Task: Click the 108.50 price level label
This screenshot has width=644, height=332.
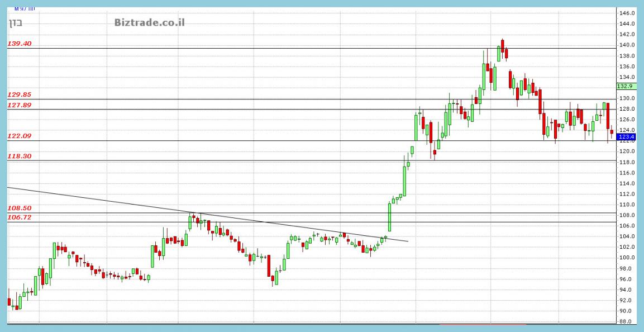Action: [20, 208]
